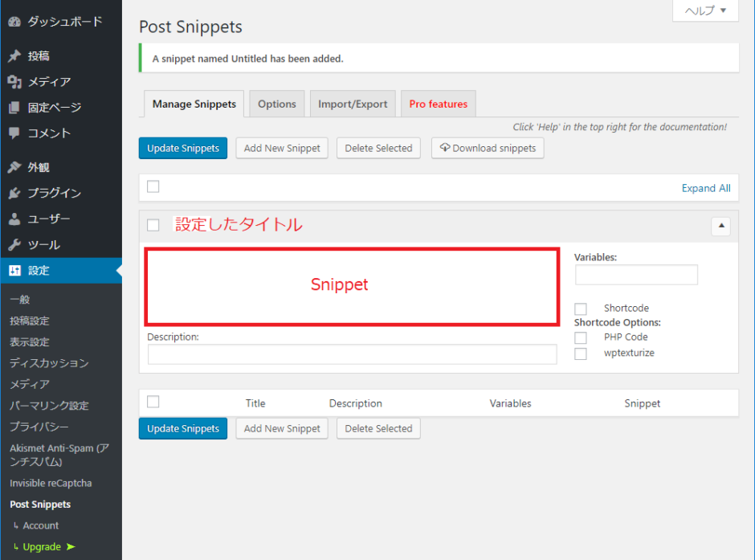Click the Plugins plug icon
The image size is (755, 560).
[x=14, y=194]
